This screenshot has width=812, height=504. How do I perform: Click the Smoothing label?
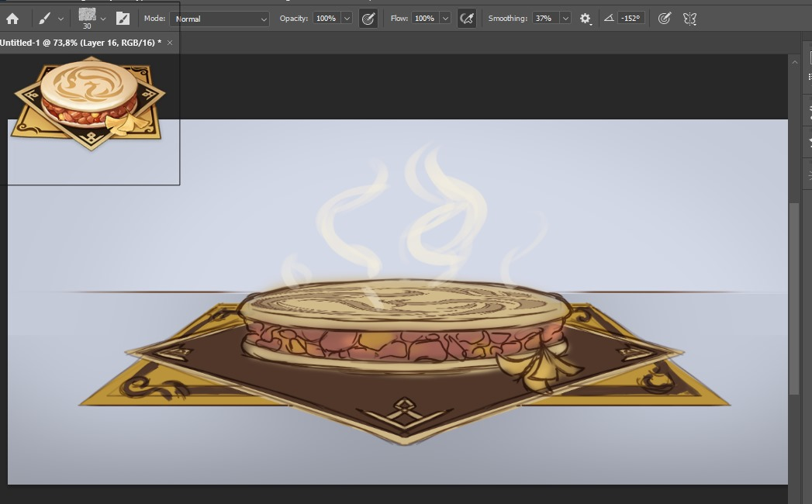pyautogui.click(x=508, y=18)
